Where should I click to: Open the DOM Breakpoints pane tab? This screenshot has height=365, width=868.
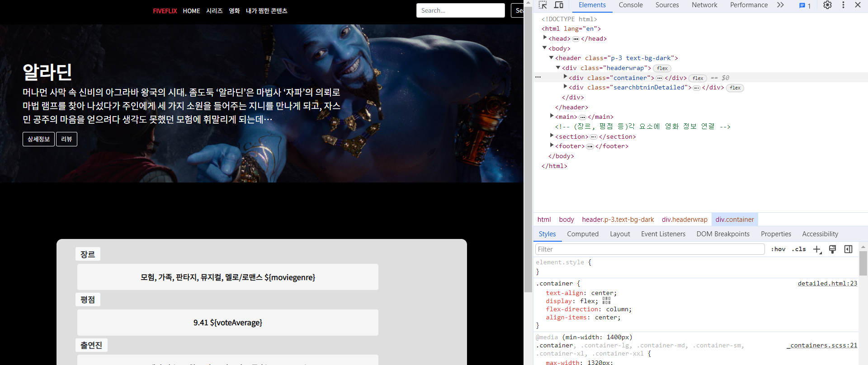[x=723, y=234]
